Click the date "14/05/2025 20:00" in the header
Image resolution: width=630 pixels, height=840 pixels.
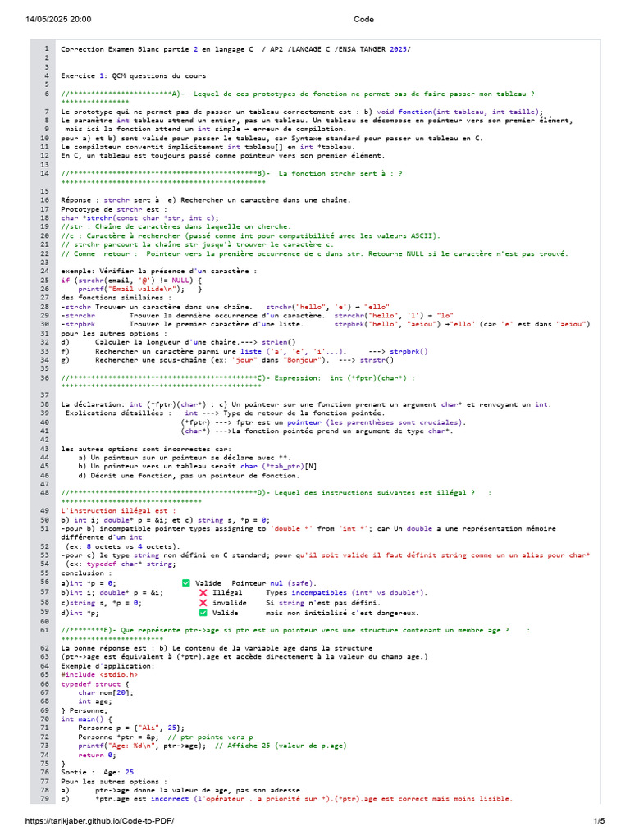58,20
